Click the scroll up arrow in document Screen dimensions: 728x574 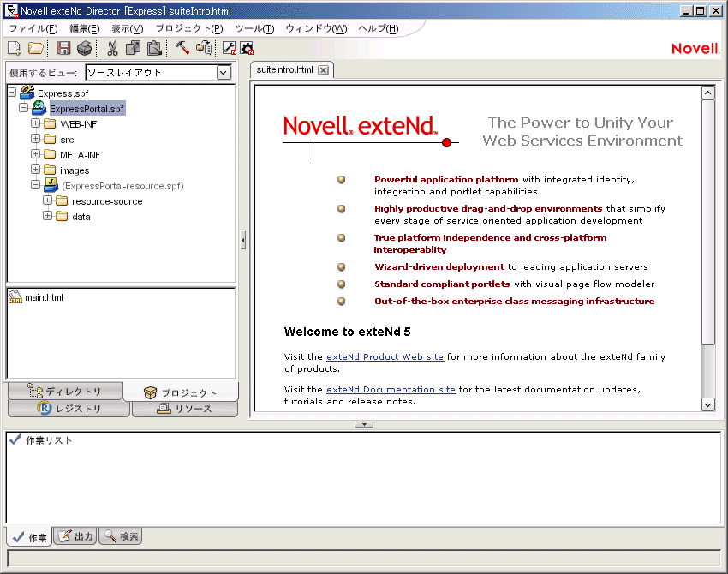pos(707,93)
